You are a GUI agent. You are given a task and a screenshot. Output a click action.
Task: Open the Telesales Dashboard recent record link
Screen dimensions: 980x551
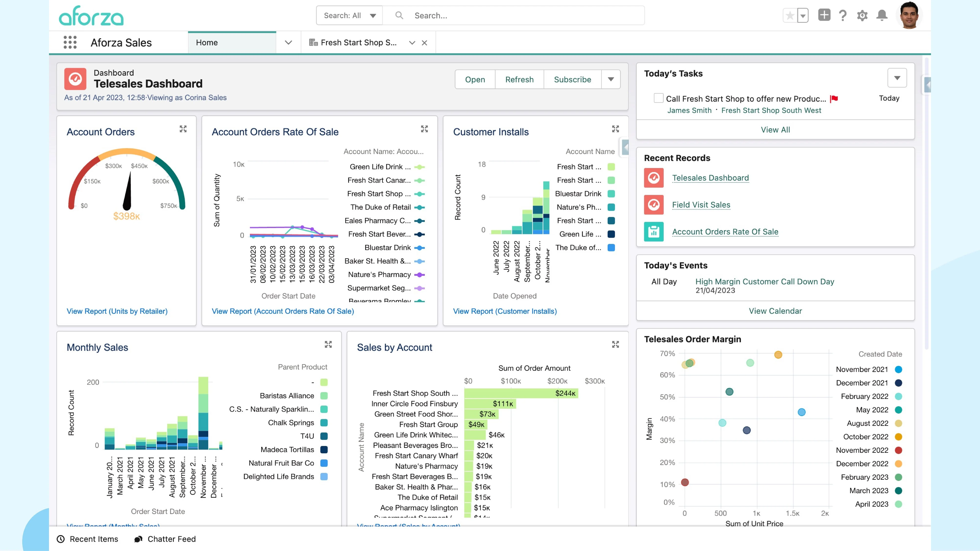pyautogui.click(x=710, y=178)
